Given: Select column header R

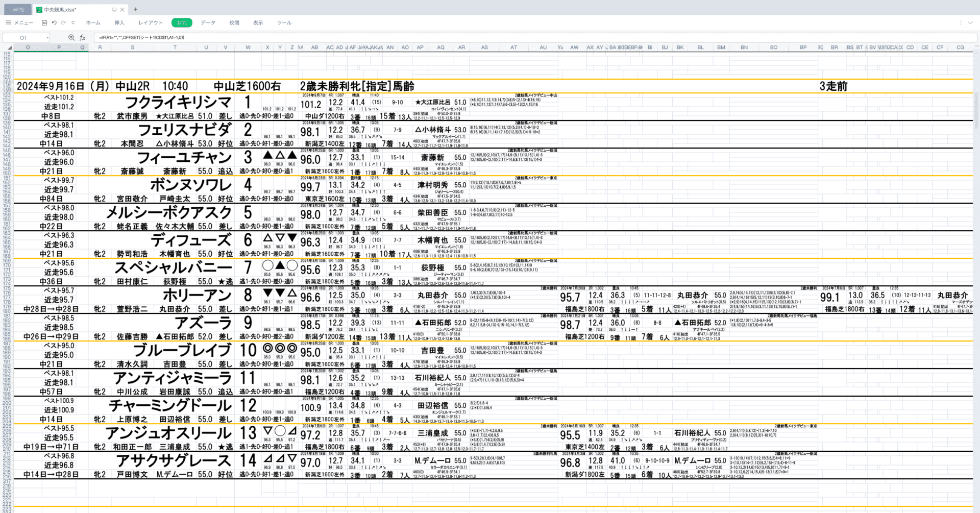Looking at the screenshot, I should point(100,47).
